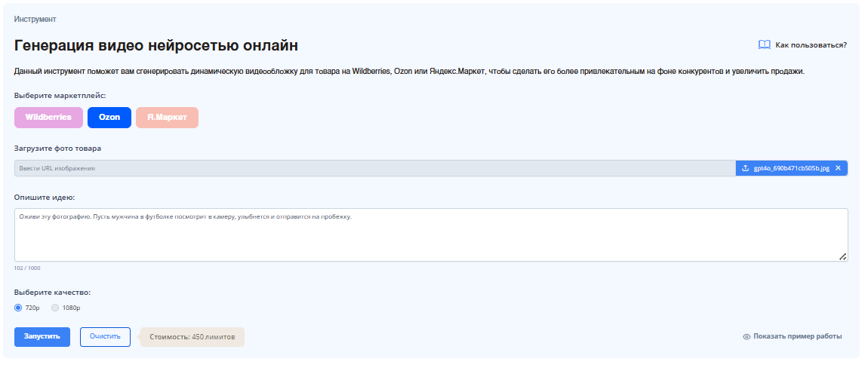Select the Wildberries marketplace
The image size is (868, 374).
tap(48, 118)
